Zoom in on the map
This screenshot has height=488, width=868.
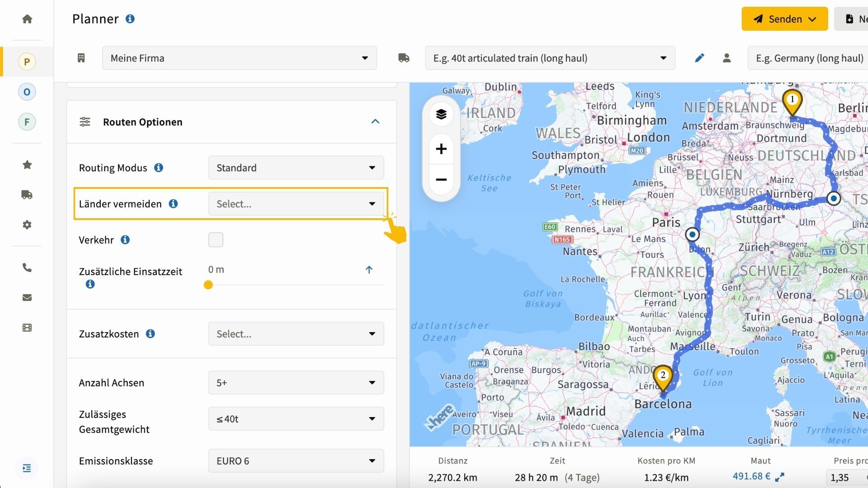coord(441,149)
